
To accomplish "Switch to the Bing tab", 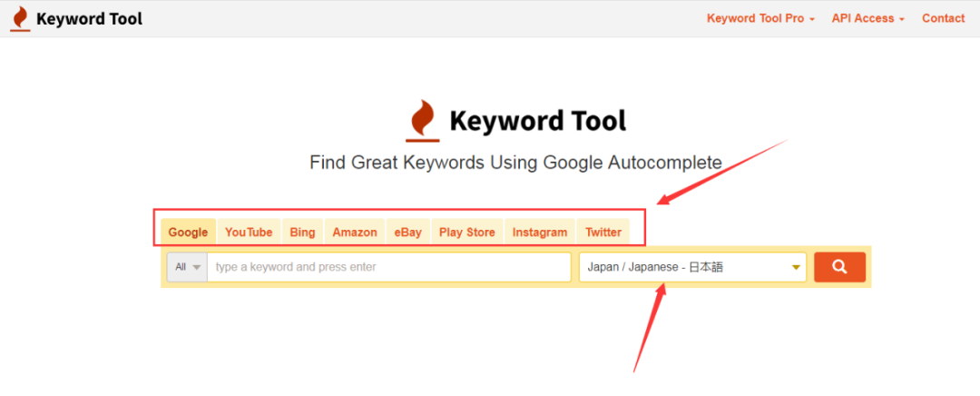I will (x=302, y=233).
